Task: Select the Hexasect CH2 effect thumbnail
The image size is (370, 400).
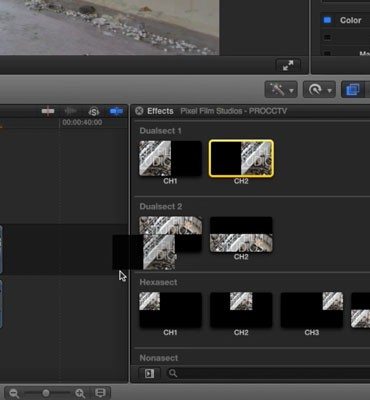Action: 241,310
